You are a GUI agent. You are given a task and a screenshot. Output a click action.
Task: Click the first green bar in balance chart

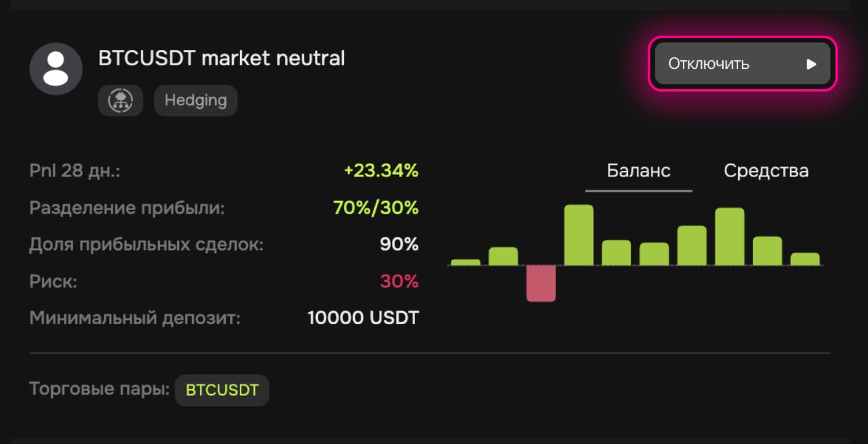pyautogui.click(x=465, y=262)
